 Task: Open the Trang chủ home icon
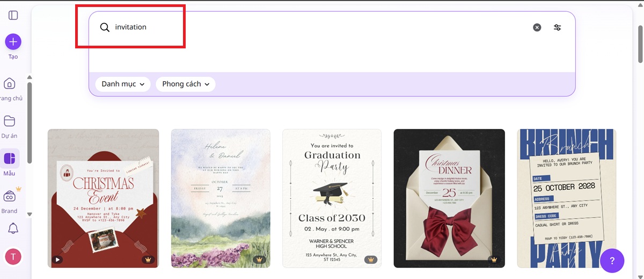(10, 84)
